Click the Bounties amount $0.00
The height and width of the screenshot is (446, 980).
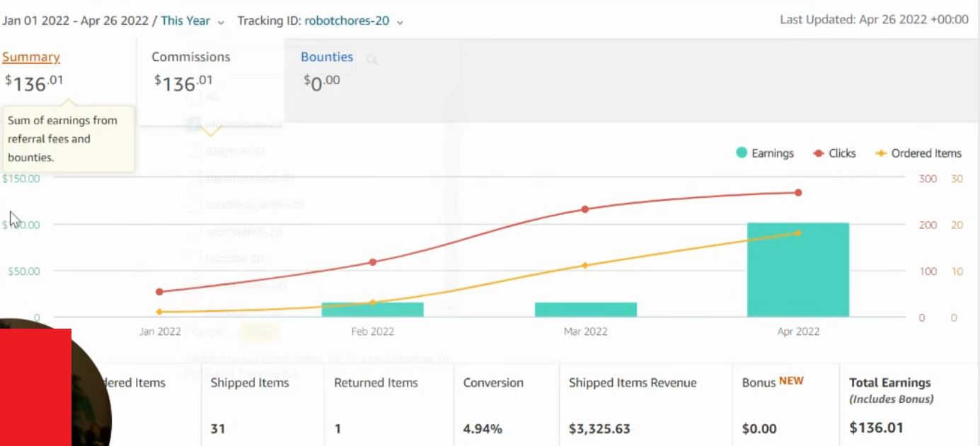click(x=322, y=83)
